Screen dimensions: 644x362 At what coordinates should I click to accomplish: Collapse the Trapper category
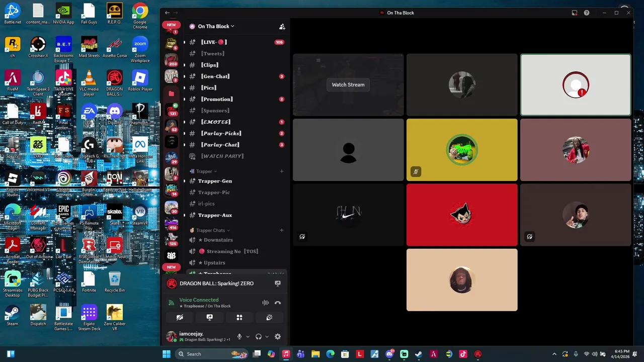[203, 171]
